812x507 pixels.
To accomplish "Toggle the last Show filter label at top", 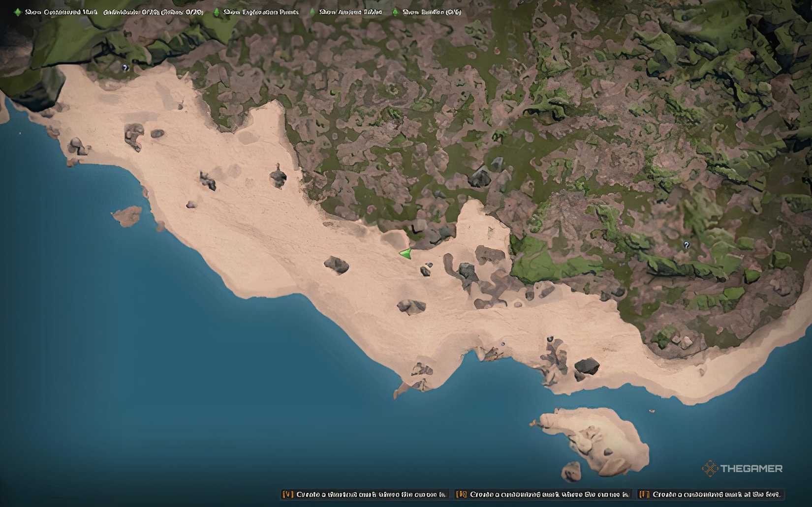I will pos(432,12).
